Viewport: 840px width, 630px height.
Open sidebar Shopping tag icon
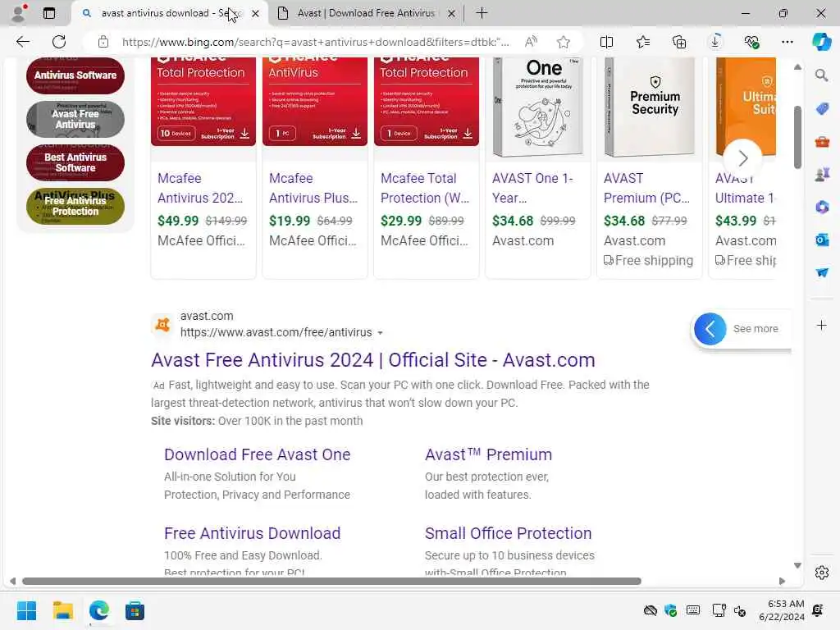click(822, 109)
